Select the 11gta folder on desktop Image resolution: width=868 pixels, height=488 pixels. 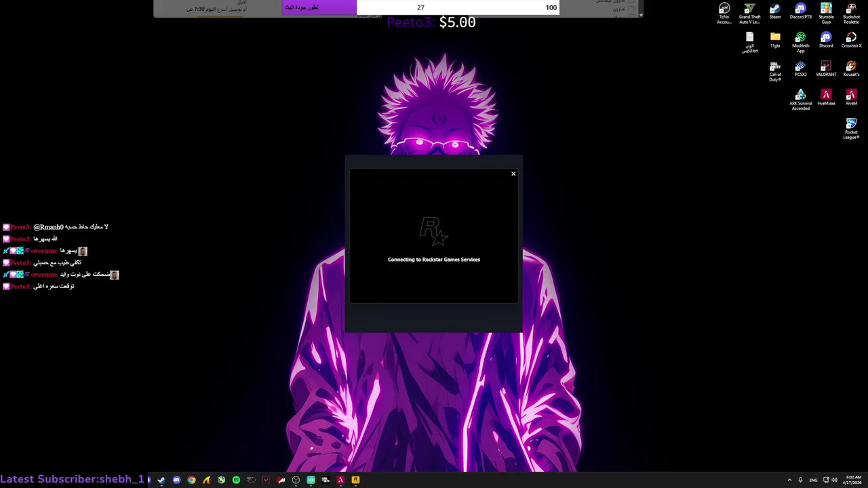pos(775,40)
